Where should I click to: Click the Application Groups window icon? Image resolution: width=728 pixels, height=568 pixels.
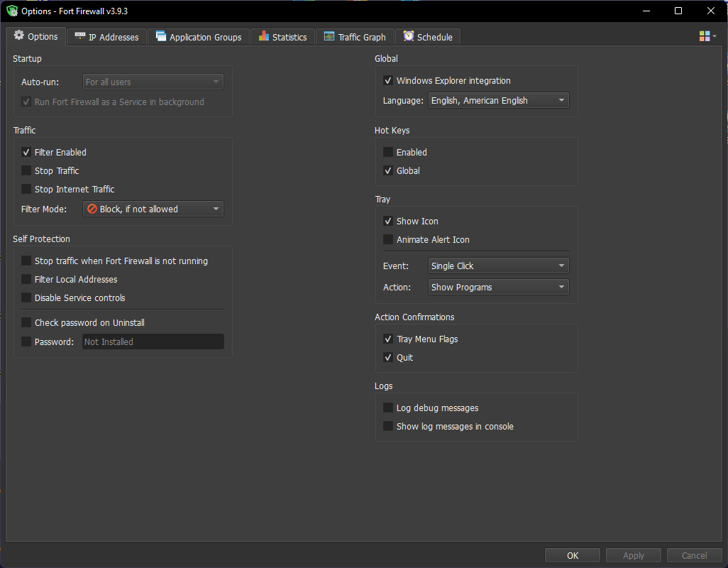[x=160, y=35]
